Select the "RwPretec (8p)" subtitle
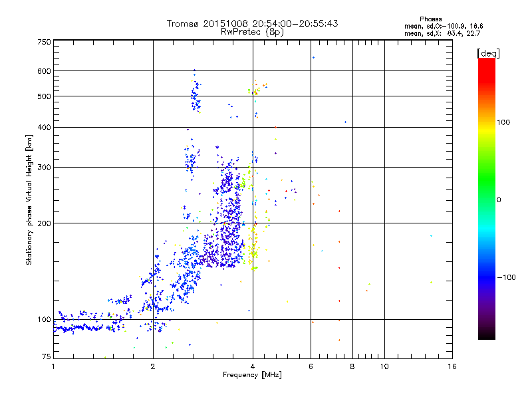532x399 pixels. [x=252, y=32]
